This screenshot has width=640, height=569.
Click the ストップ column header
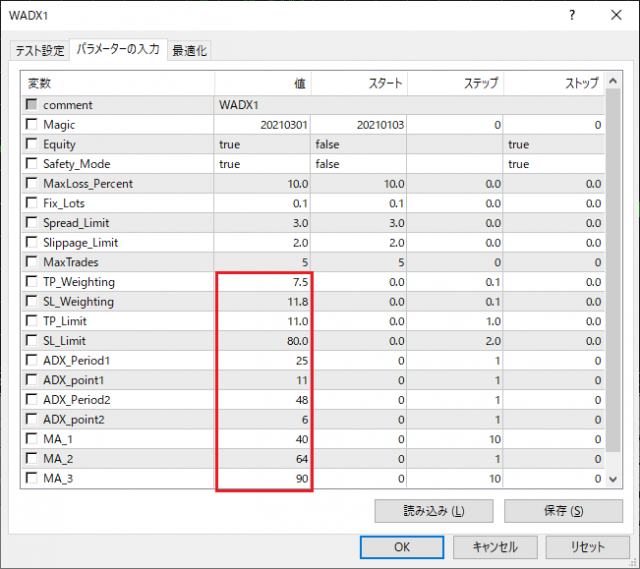554,84
